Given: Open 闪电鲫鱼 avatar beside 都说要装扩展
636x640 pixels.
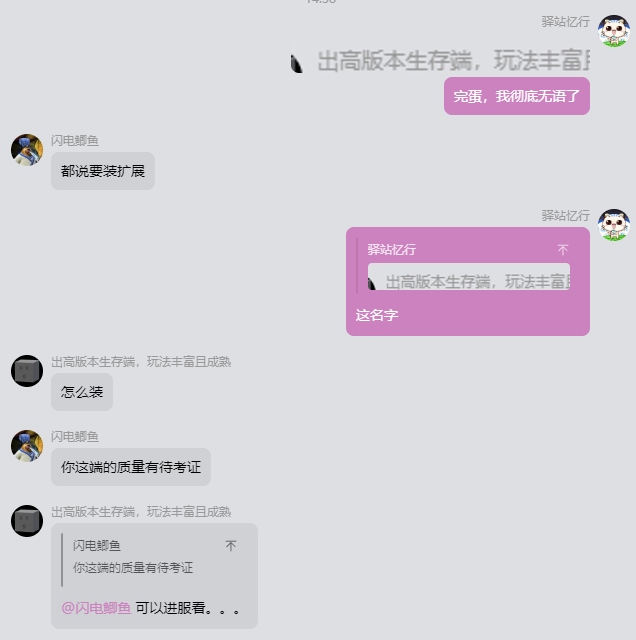Looking at the screenshot, I should (27, 150).
